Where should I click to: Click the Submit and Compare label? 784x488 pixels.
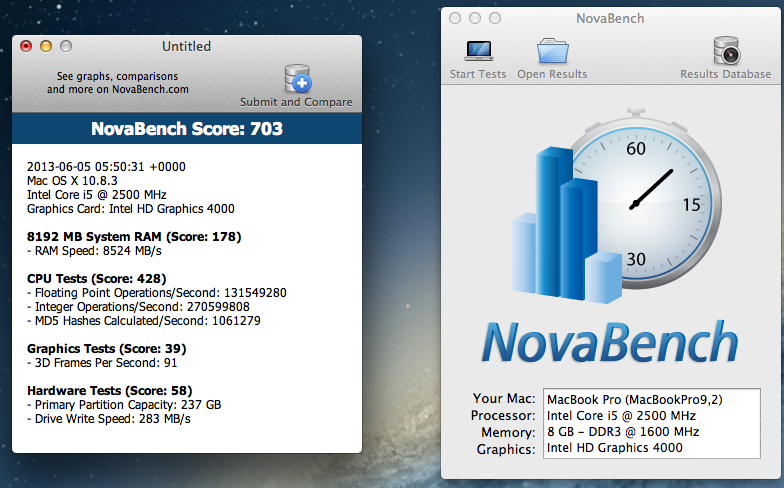296,102
